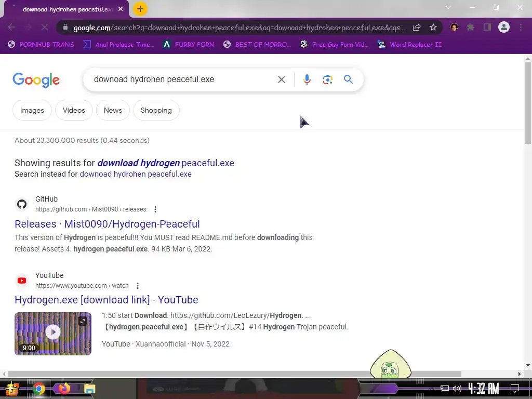Search instead for downoad hydrohen peaceful.exe

[136, 174]
